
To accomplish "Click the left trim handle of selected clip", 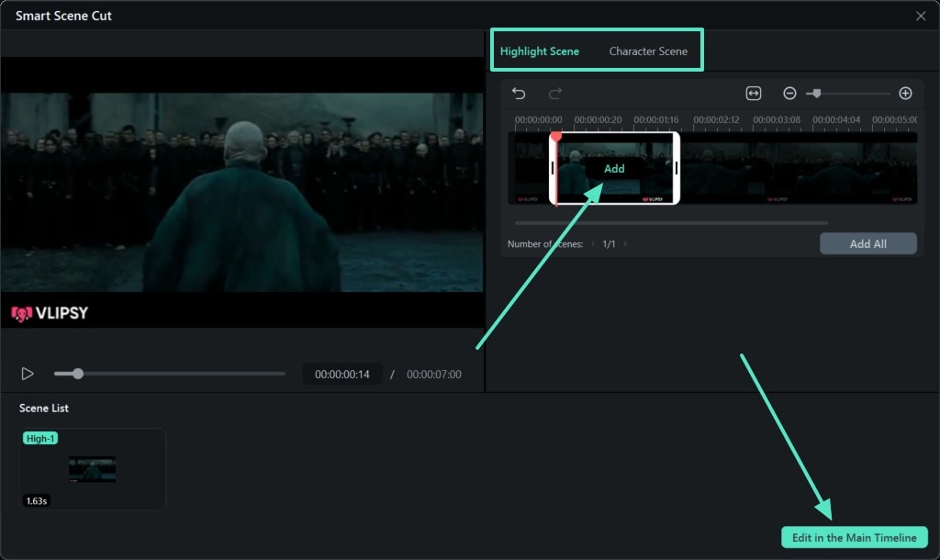I will coord(552,168).
